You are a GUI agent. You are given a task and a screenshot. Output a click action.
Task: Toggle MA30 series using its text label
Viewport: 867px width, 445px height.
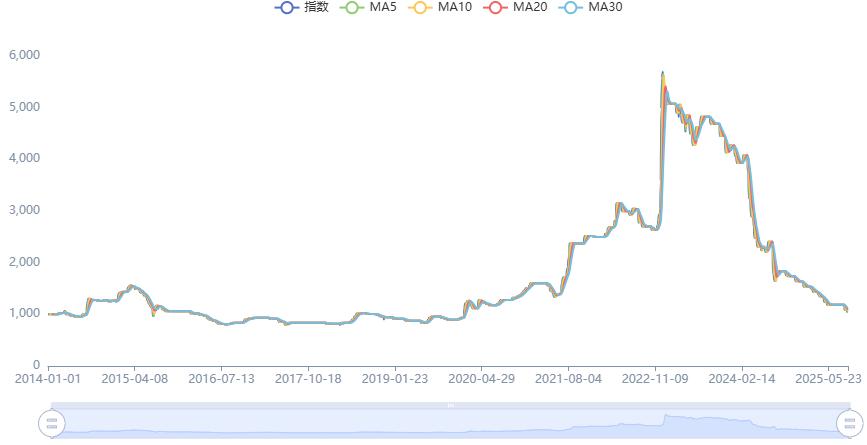[605, 7]
